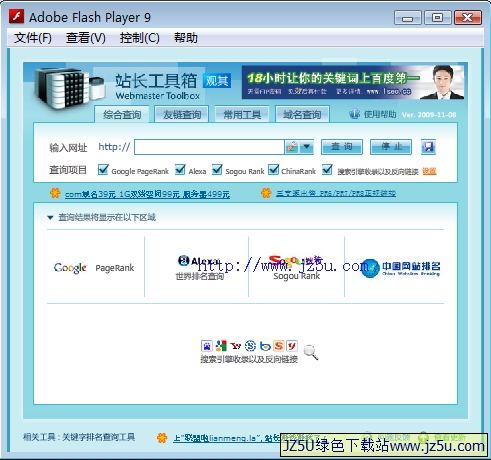Toggle the Alexa checkbox

[x=180, y=170]
